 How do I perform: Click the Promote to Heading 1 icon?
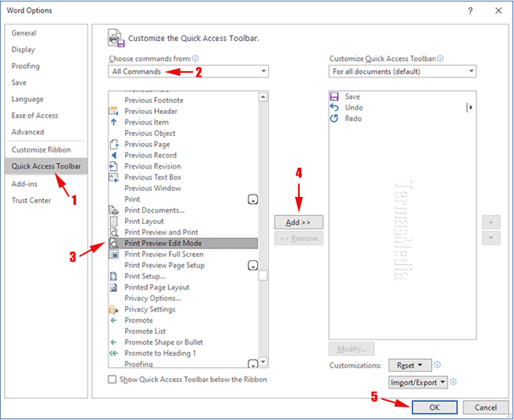click(x=113, y=353)
